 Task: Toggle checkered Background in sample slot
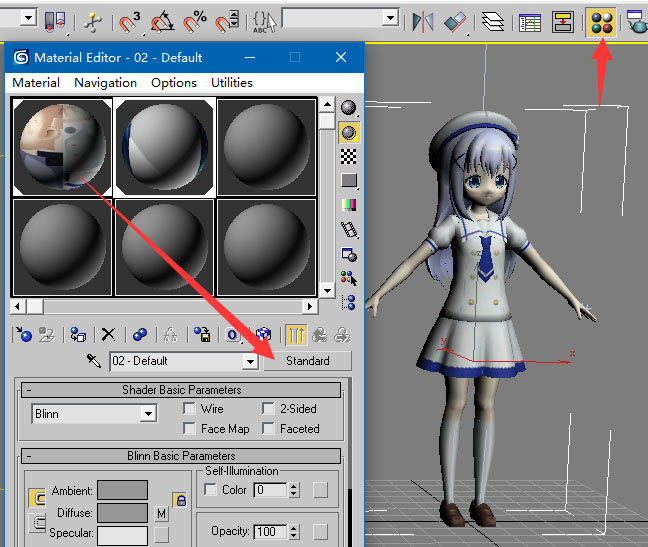coord(349,156)
